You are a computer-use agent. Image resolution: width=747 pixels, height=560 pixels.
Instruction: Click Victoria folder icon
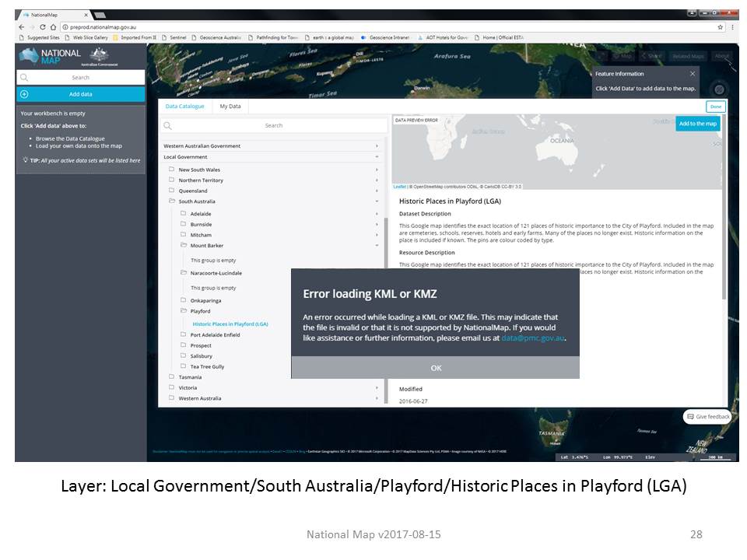click(171, 387)
